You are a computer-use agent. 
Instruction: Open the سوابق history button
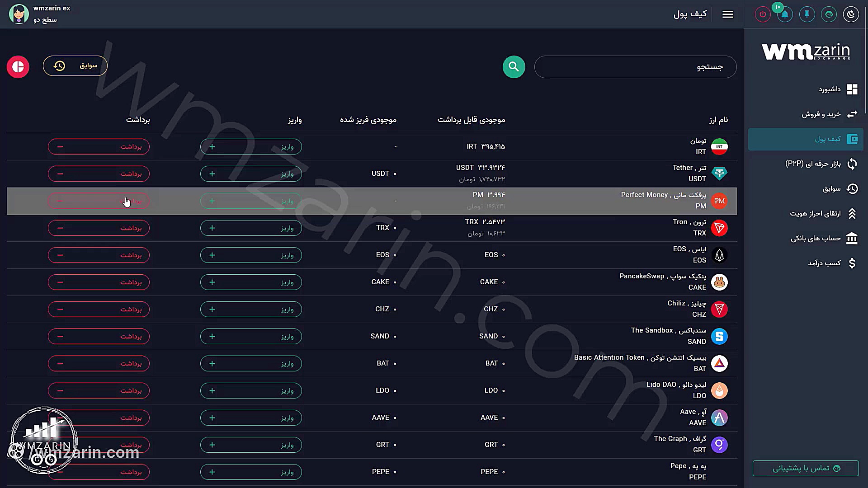coord(75,66)
